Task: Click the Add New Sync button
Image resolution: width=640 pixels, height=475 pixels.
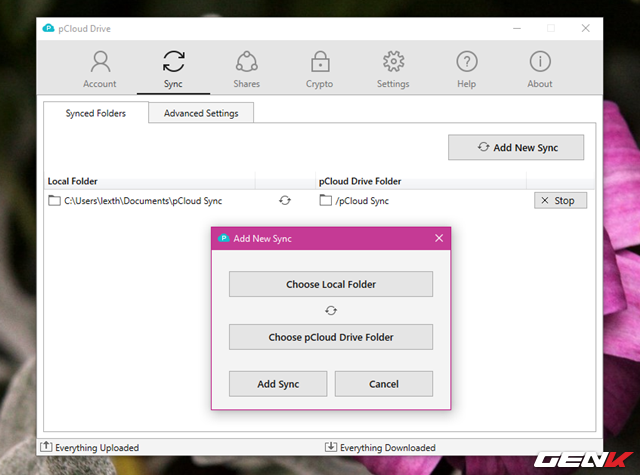Action: coord(516,147)
